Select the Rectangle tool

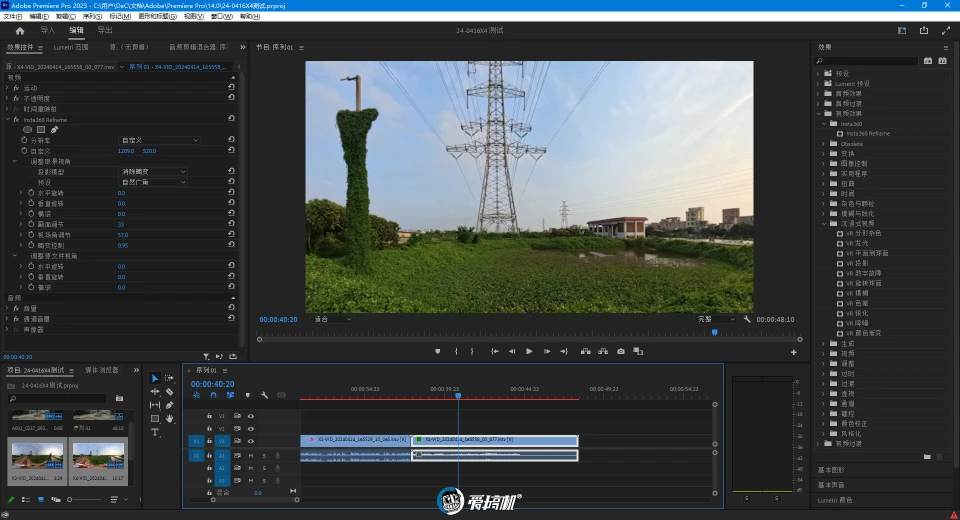155,418
